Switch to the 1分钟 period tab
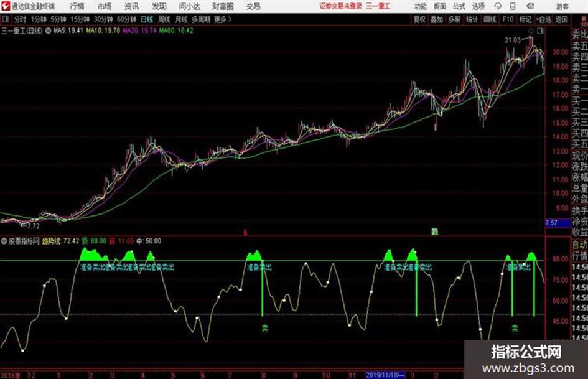This screenshot has width=588, height=379. (x=39, y=19)
